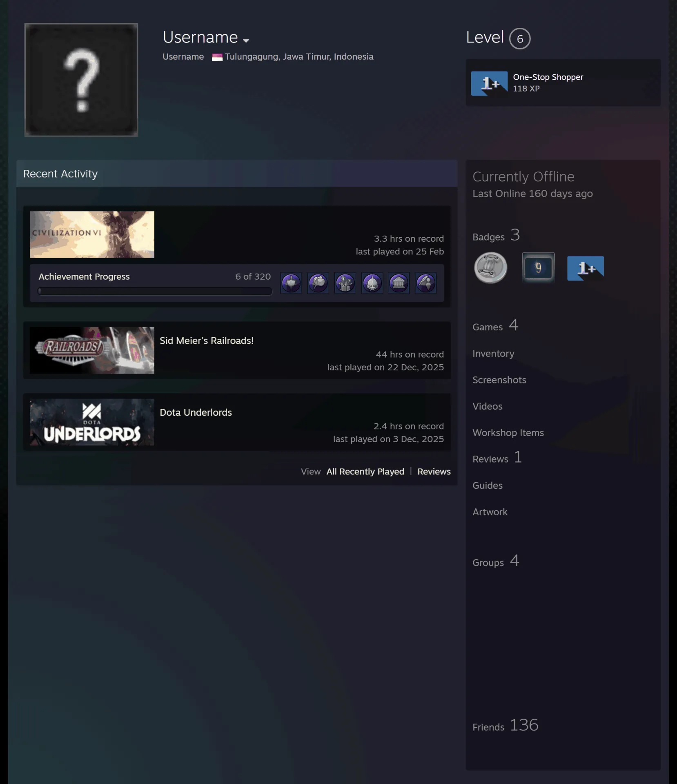677x784 pixels.
Task: Open the Artwork link
Action: (x=490, y=512)
